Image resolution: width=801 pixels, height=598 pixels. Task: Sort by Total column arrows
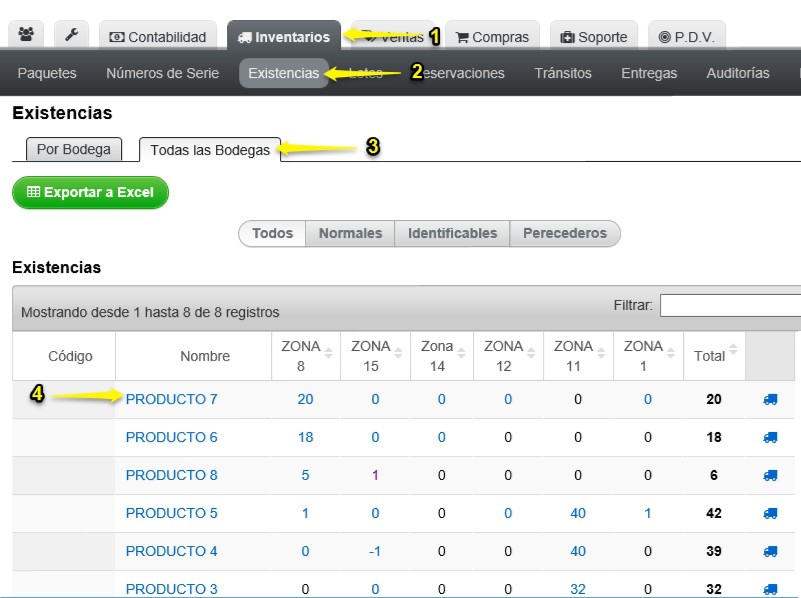(x=733, y=349)
